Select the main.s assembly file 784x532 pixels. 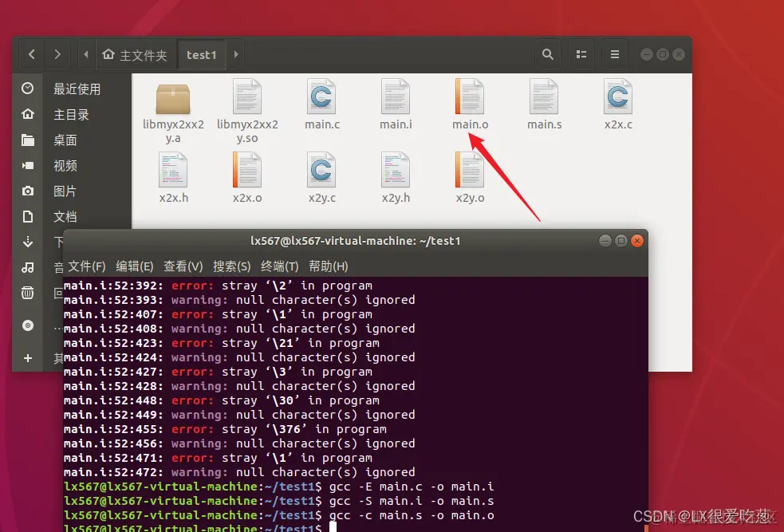[544, 104]
